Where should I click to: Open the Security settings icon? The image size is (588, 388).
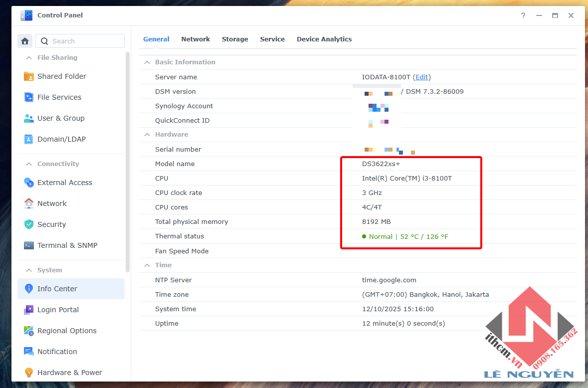point(28,224)
